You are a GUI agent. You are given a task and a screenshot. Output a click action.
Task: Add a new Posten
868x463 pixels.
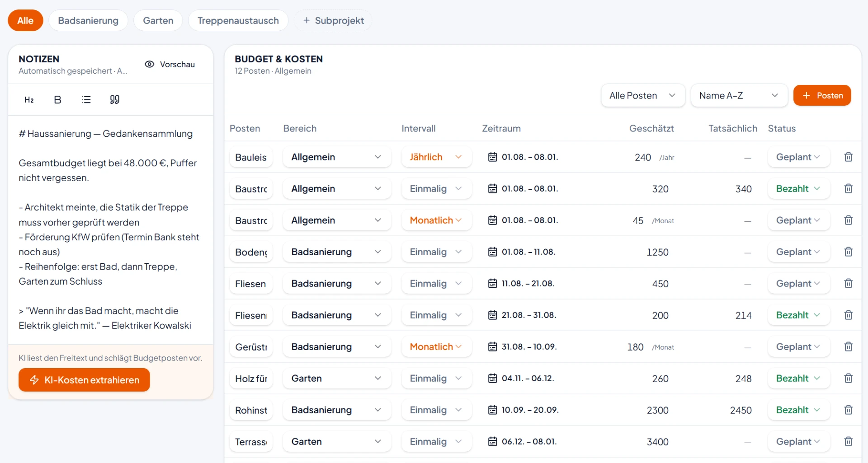pyautogui.click(x=822, y=95)
